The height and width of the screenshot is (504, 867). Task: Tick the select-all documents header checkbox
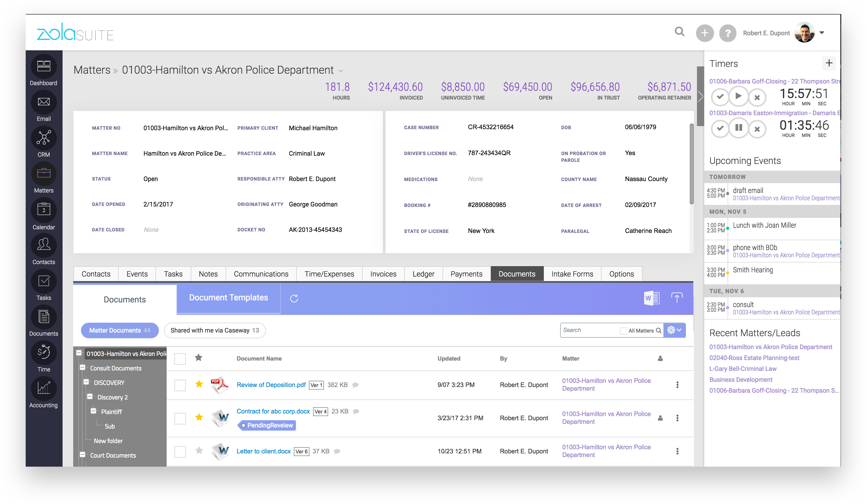pos(180,359)
